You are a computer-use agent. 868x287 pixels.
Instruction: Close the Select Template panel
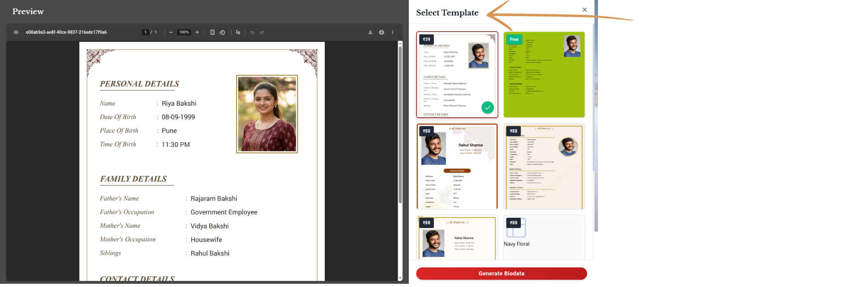point(584,10)
